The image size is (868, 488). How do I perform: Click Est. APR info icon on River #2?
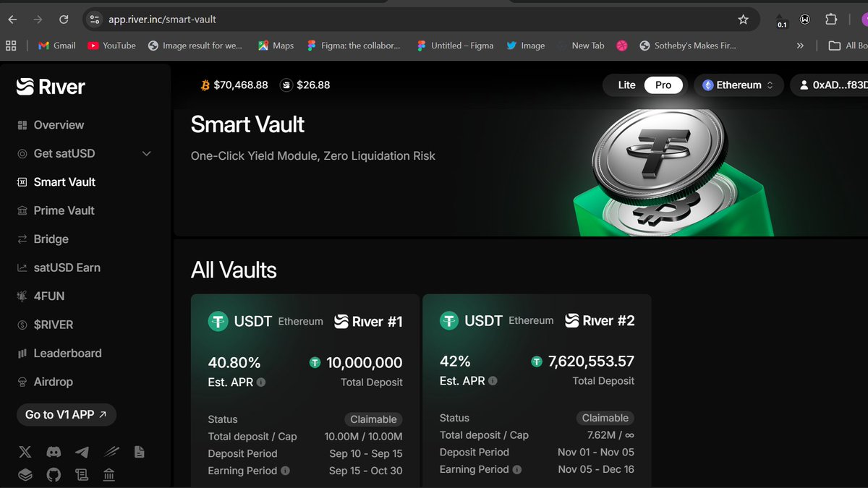click(493, 381)
